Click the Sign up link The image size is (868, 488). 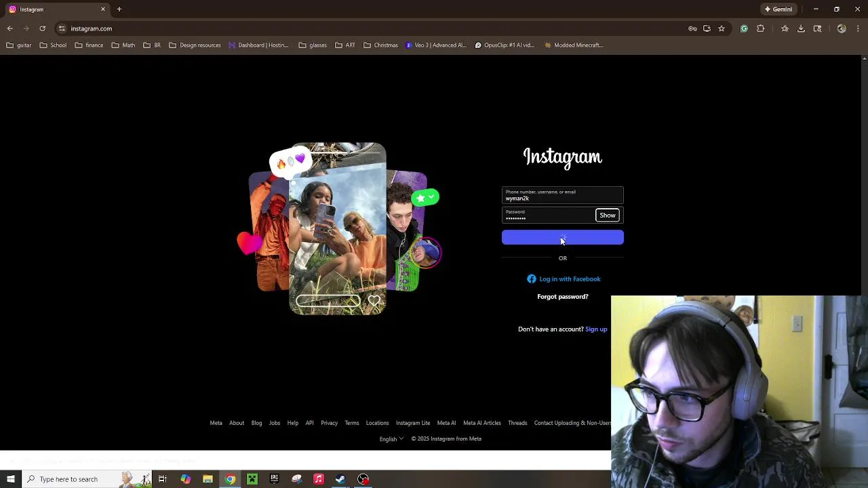point(596,329)
